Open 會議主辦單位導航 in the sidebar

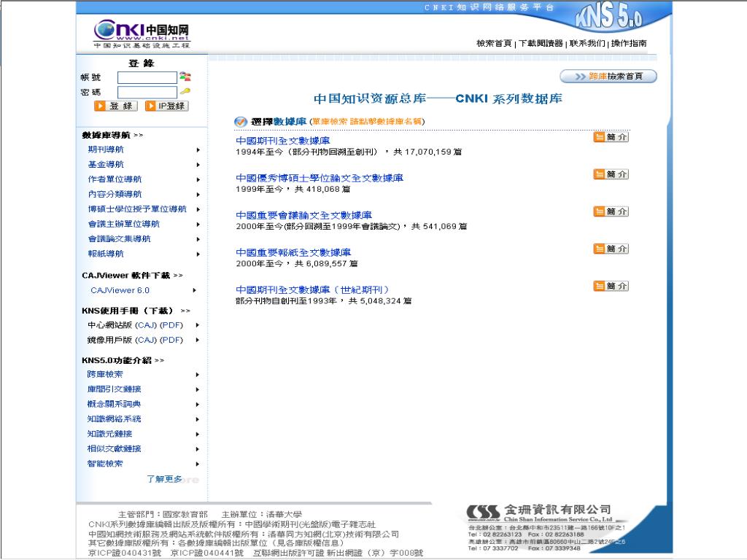click(x=124, y=224)
